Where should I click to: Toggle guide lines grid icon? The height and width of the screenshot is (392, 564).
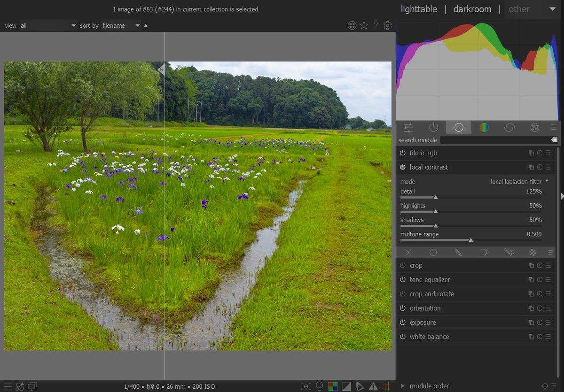click(387, 386)
